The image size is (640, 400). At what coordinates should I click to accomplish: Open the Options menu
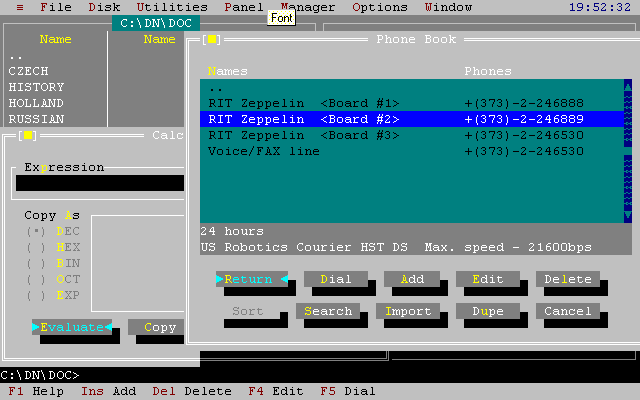point(380,7)
